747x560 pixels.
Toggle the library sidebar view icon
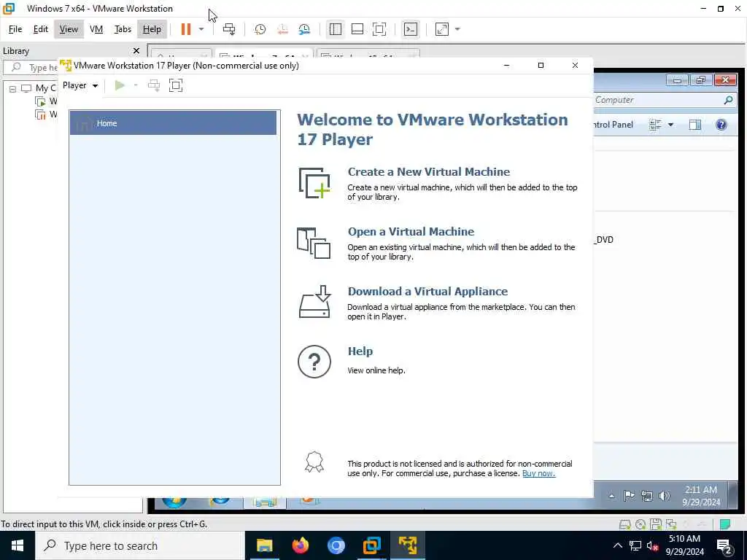point(336,29)
